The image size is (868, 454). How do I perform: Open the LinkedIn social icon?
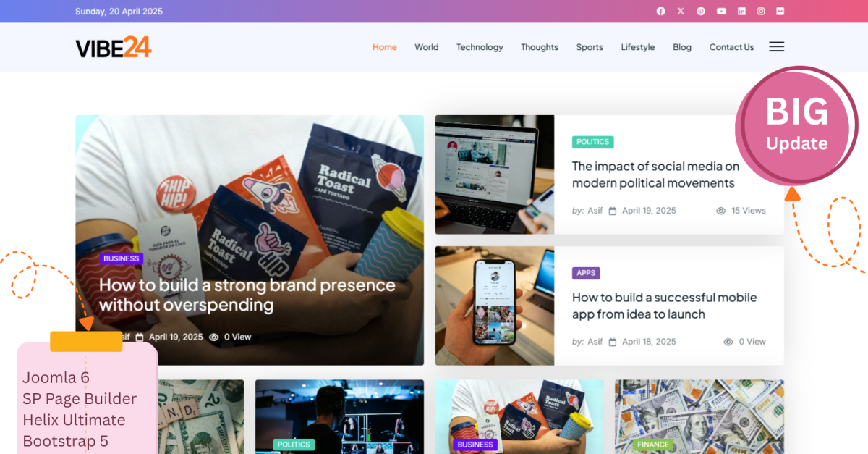click(x=741, y=11)
